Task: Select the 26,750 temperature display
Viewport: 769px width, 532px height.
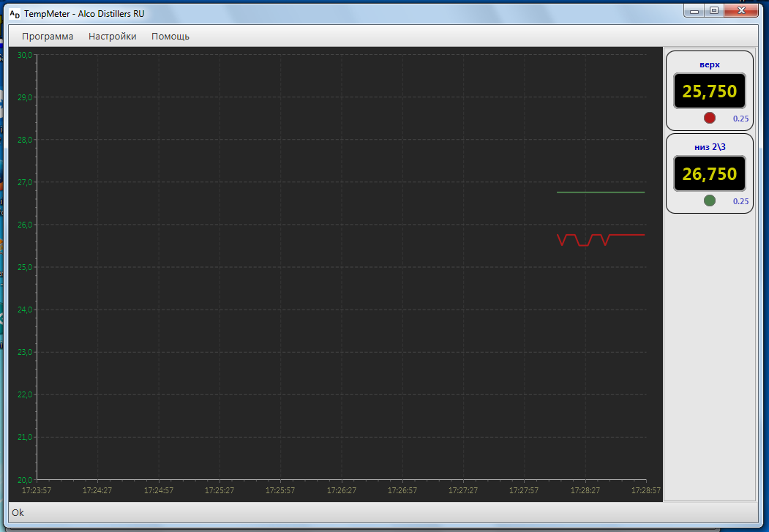Action: pos(709,173)
